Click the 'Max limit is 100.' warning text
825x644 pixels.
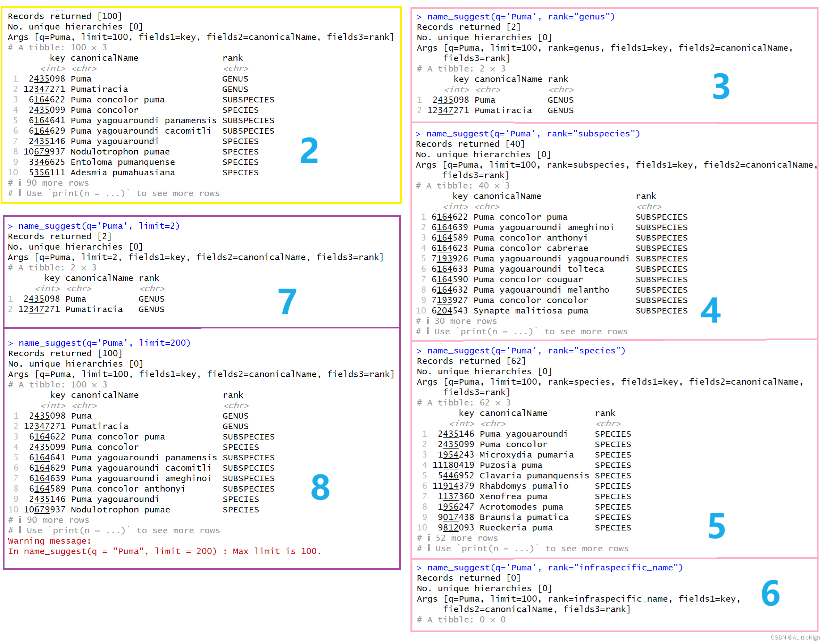click(277, 552)
